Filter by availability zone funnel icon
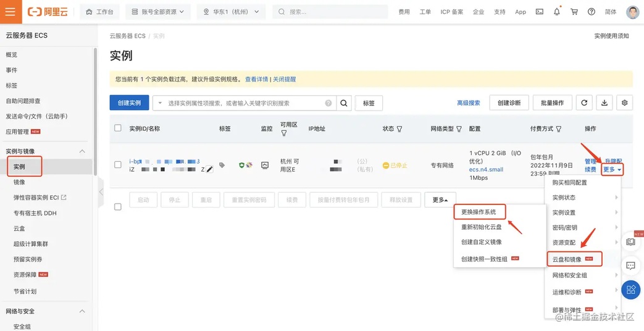Viewport: 644px width, 331px height. (x=284, y=133)
